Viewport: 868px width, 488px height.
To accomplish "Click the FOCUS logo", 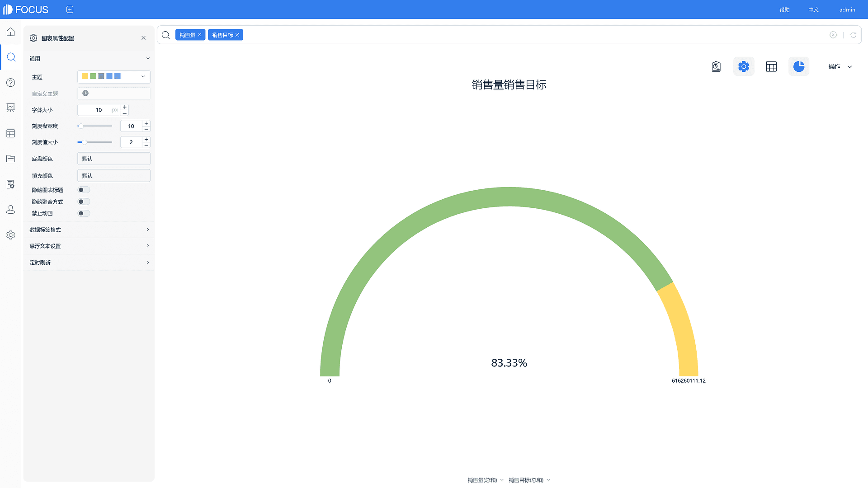I will [26, 9].
